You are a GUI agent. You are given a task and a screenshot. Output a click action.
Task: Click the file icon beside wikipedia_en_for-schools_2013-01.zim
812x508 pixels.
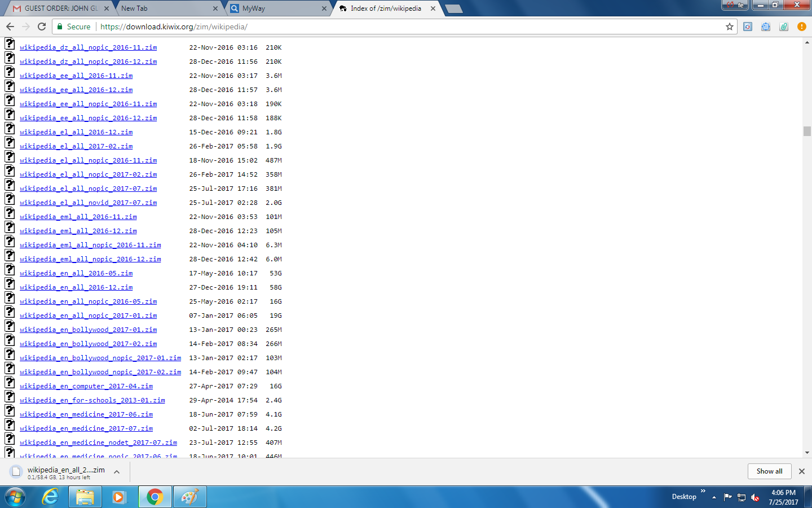tap(10, 396)
